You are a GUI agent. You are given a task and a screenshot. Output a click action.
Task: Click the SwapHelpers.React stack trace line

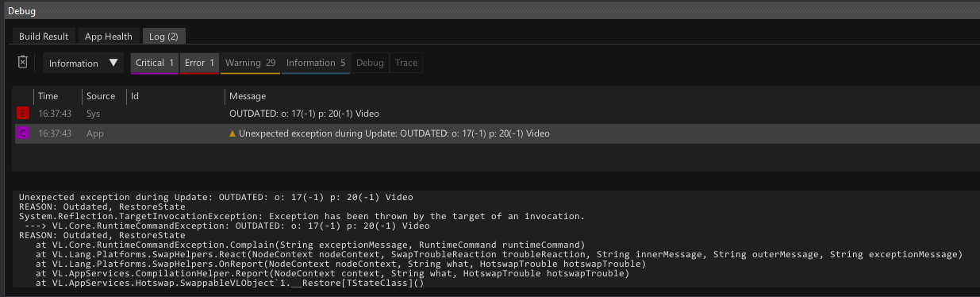pos(499,254)
